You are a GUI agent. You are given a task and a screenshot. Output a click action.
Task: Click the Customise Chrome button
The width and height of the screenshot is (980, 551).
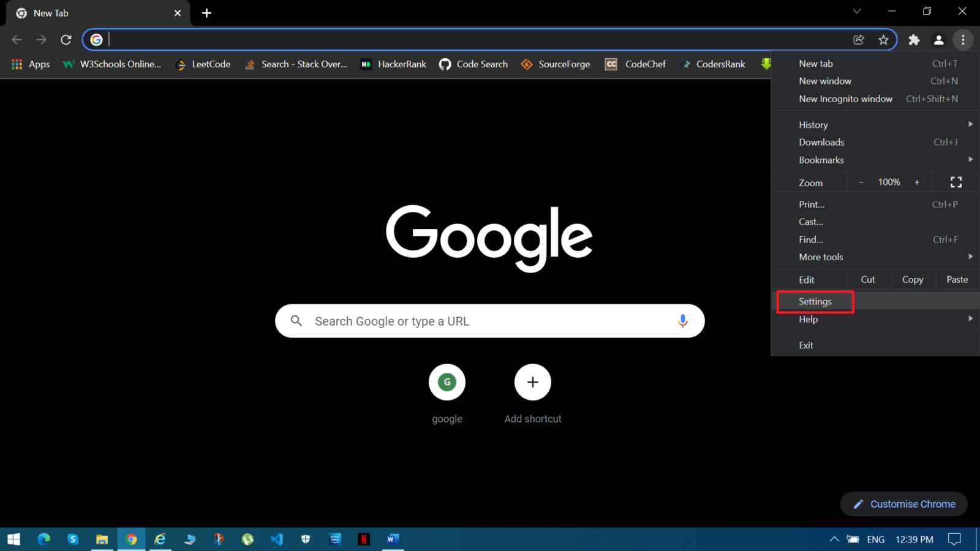[903, 504]
